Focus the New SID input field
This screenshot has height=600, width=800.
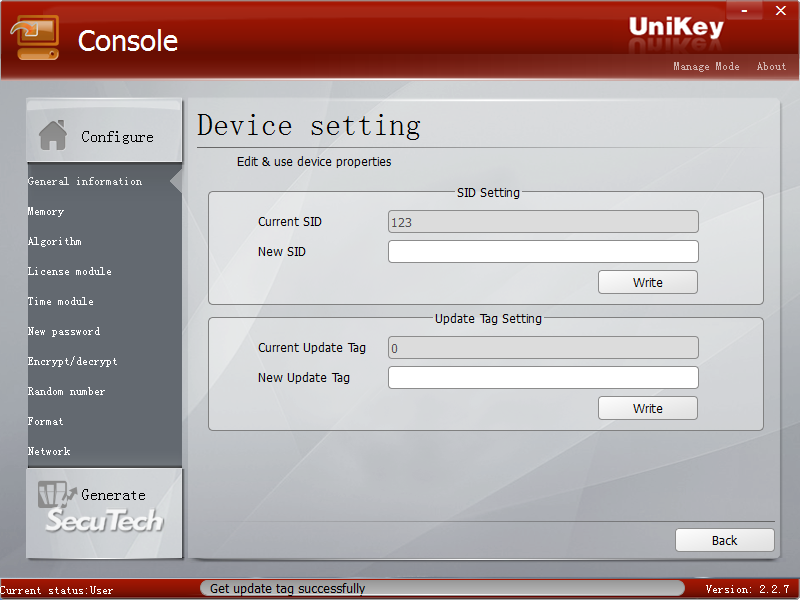(543, 252)
